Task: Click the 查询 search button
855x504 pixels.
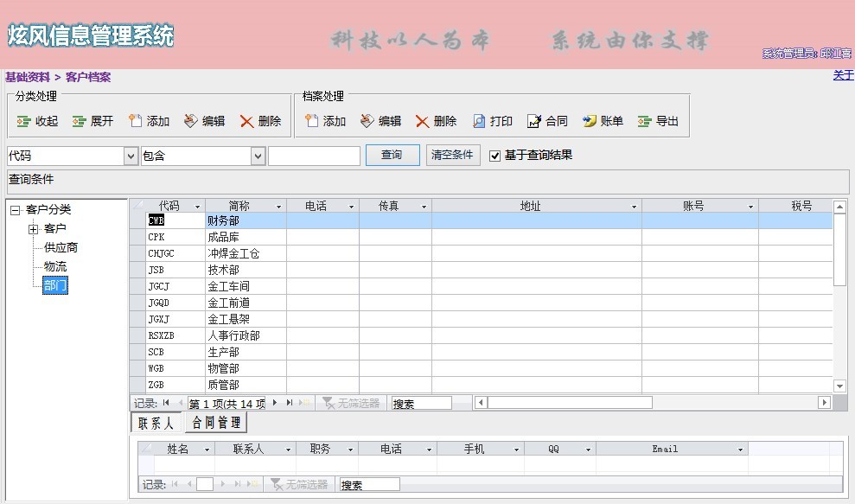Action: [x=392, y=155]
